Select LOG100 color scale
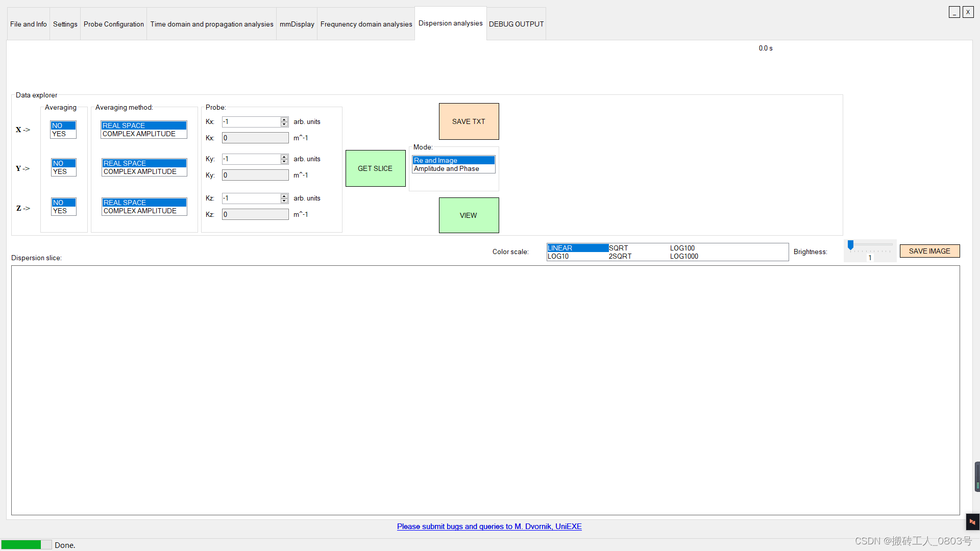This screenshot has width=980, height=551. [x=700, y=248]
